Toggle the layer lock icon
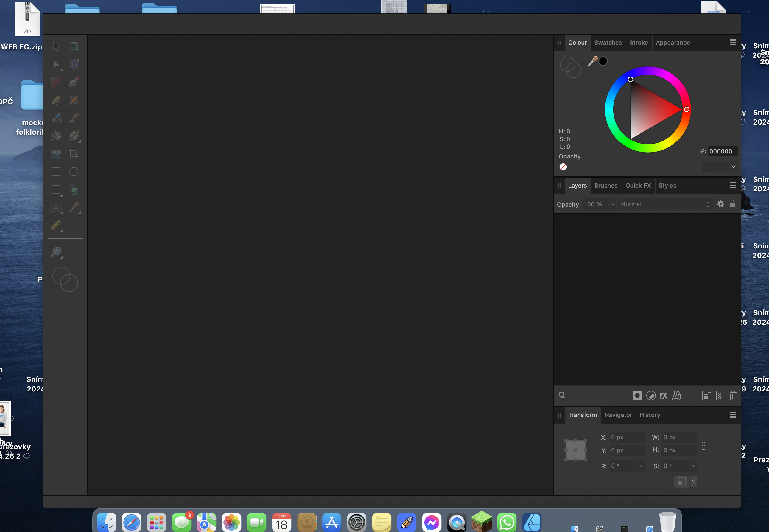This screenshot has height=532, width=769. [732, 204]
